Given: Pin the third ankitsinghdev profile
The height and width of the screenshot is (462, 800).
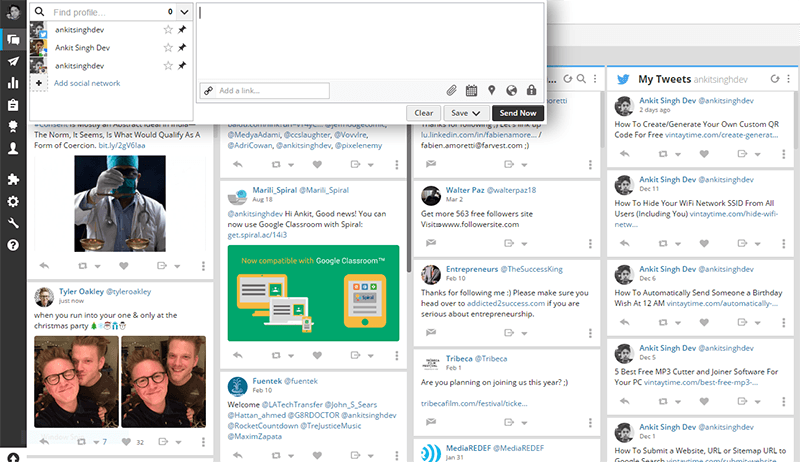Looking at the screenshot, I should tap(182, 65).
